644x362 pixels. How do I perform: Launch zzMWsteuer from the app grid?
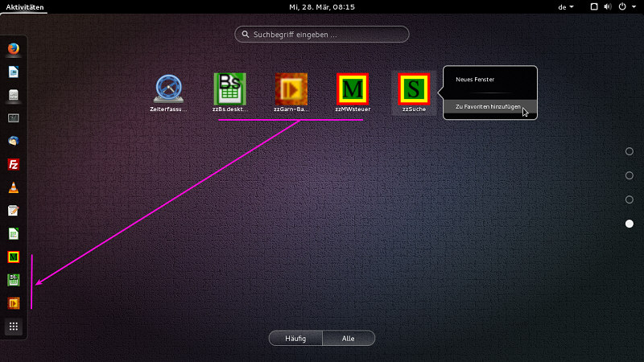[x=352, y=88]
